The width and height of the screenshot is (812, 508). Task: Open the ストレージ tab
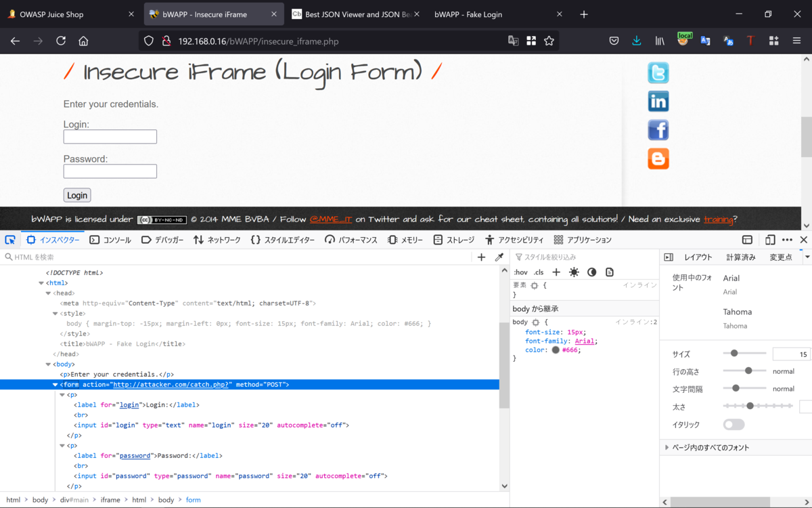[454, 240]
